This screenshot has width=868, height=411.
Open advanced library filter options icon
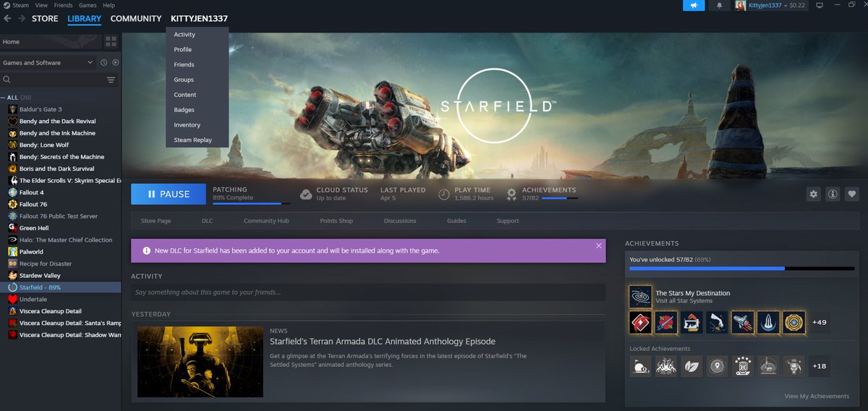(111, 80)
